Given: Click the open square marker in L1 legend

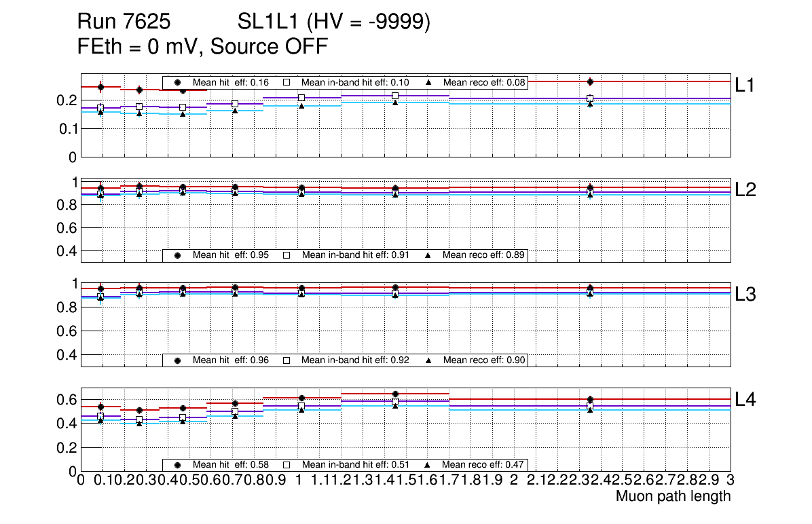Looking at the screenshot, I should (x=286, y=83).
